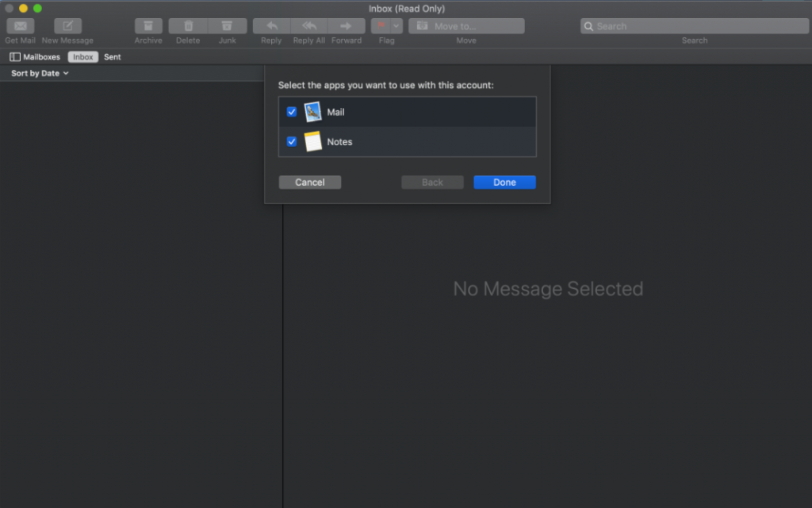Expand the Sort by Date menu
This screenshot has width=812, height=508.
[40, 73]
